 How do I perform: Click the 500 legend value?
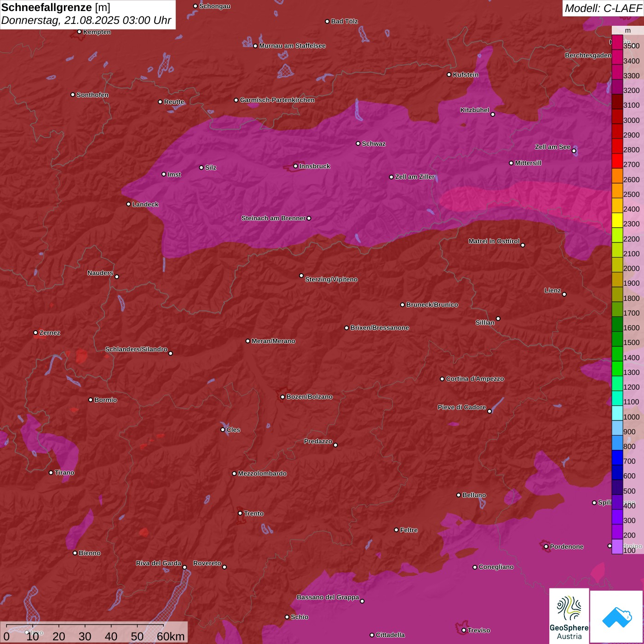point(629,491)
